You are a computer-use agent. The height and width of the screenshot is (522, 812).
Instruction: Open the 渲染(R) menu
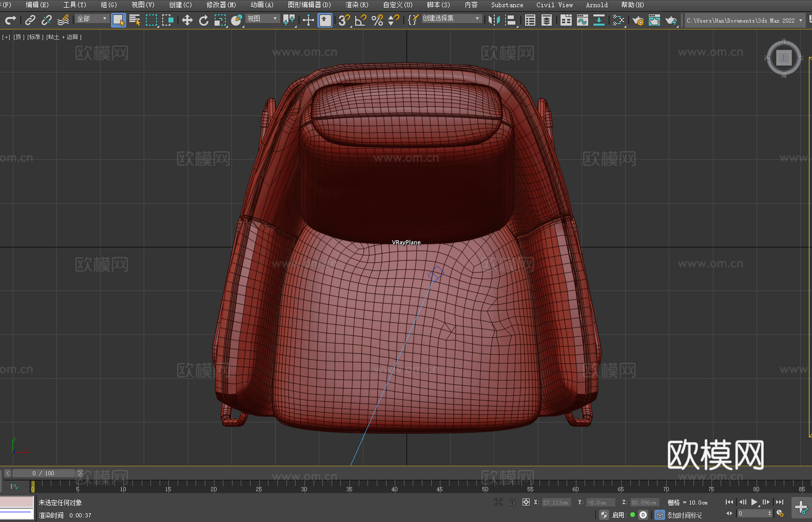tap(357, 5)
